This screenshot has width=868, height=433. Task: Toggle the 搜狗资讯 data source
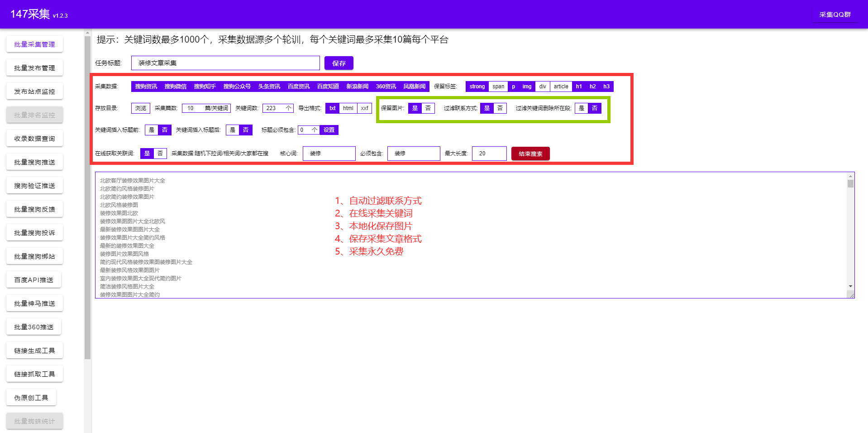pyautogui.click(x=146, y=87)
